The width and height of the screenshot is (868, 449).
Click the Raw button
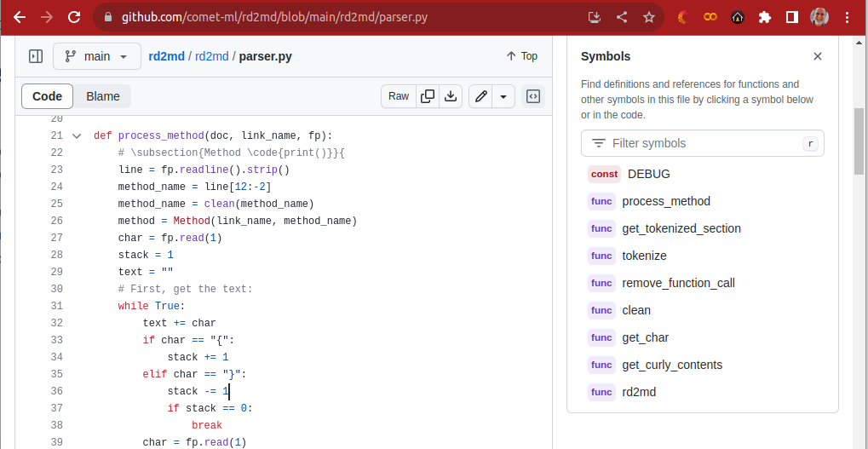tap(399, 96)
